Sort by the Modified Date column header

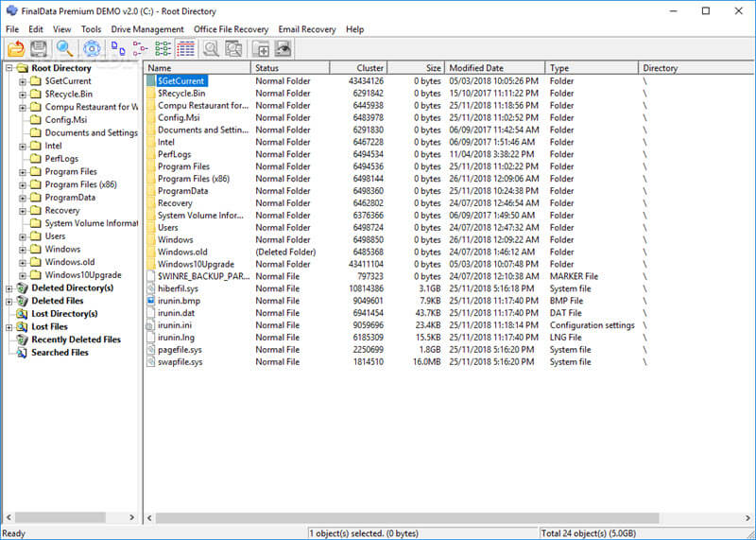(x=494, y=68)
